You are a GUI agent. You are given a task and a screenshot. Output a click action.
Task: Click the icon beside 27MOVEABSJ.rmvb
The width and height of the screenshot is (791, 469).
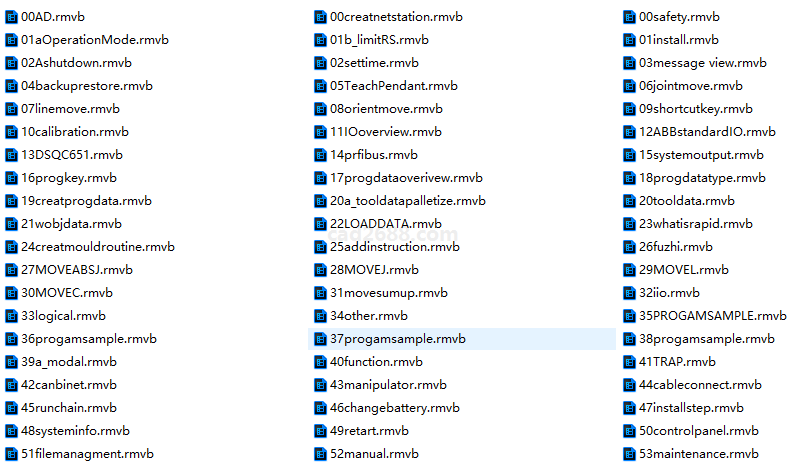[x=12, y=270]
